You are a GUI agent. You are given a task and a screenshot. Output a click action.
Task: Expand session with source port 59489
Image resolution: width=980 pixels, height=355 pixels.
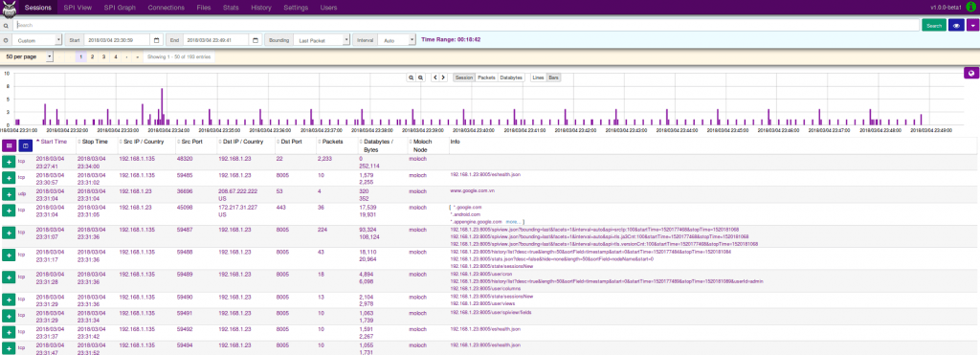click(9, 277)
